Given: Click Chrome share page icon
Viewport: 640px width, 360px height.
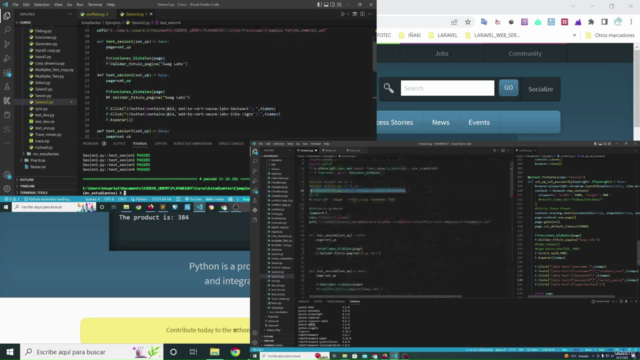Looking at the screenshot, I should 454,22.
